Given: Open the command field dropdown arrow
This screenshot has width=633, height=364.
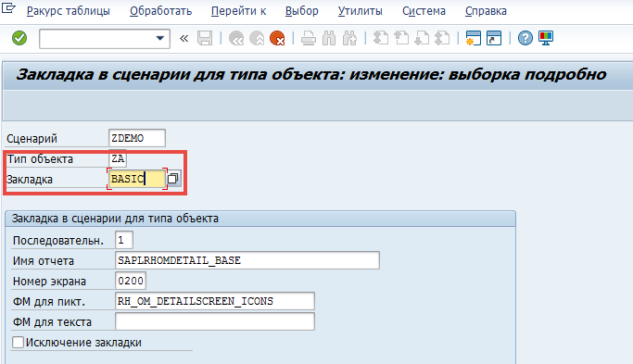Looking at the screenshot, I should pos(160,38).
